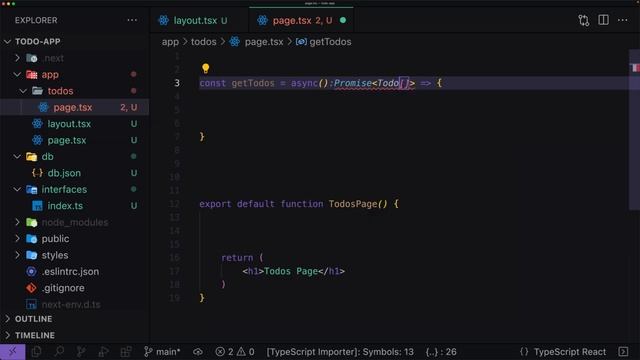Screen dimensions: 640x360
Task: Collapse the todos folder
Action: pos(23,91)
